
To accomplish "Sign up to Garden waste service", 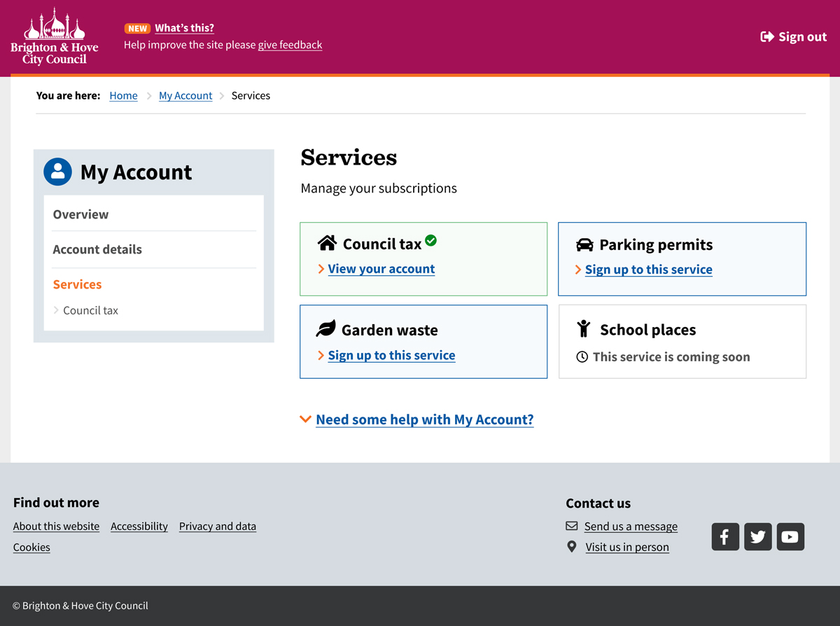I will tap(391, 355).
